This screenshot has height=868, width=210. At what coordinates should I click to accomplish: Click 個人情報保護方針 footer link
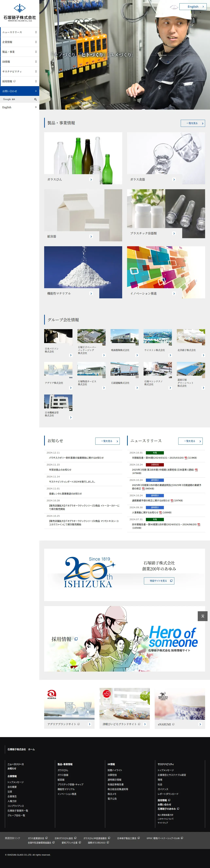(165, 815)
